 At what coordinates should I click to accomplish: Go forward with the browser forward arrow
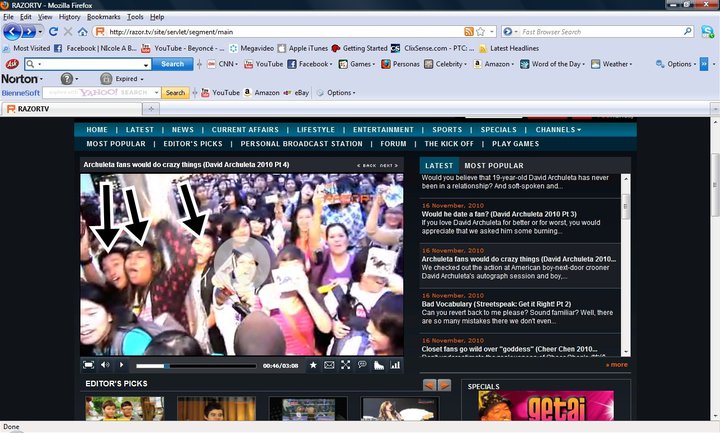pos(29,32)
